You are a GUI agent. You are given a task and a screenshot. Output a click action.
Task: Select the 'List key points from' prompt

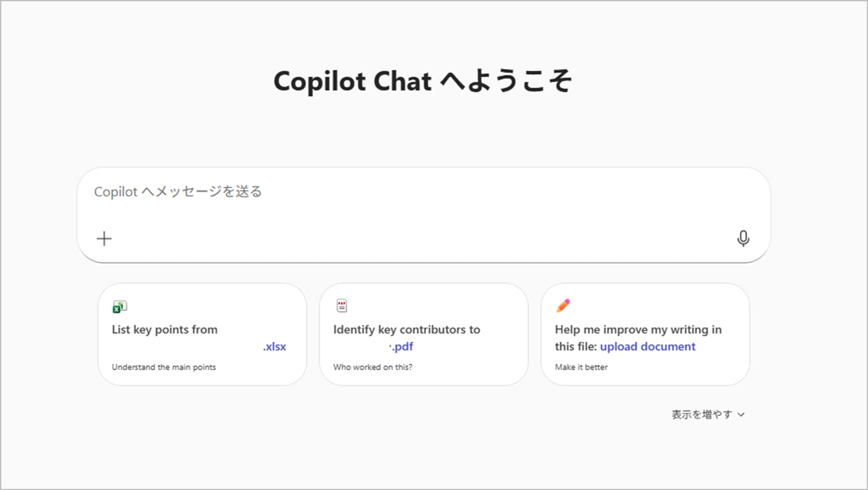[165, 330]
